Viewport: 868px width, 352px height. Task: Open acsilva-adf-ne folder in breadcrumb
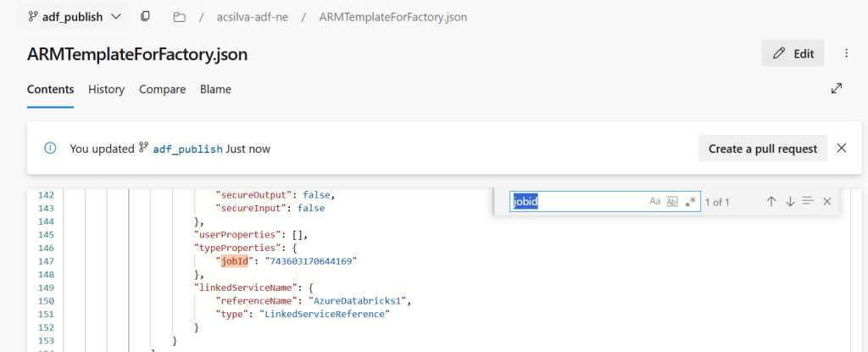point(250,17)
